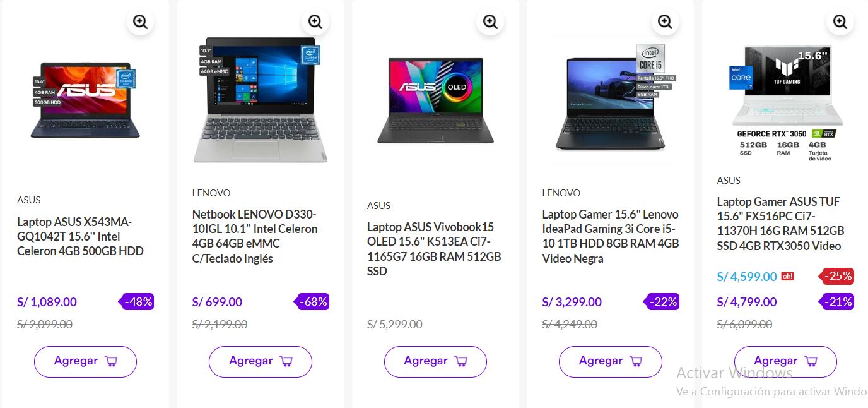The width and height of the screenshot is (868, 408).
Task: Click the red oh! card badge icon
Action: tap(787, 276)
